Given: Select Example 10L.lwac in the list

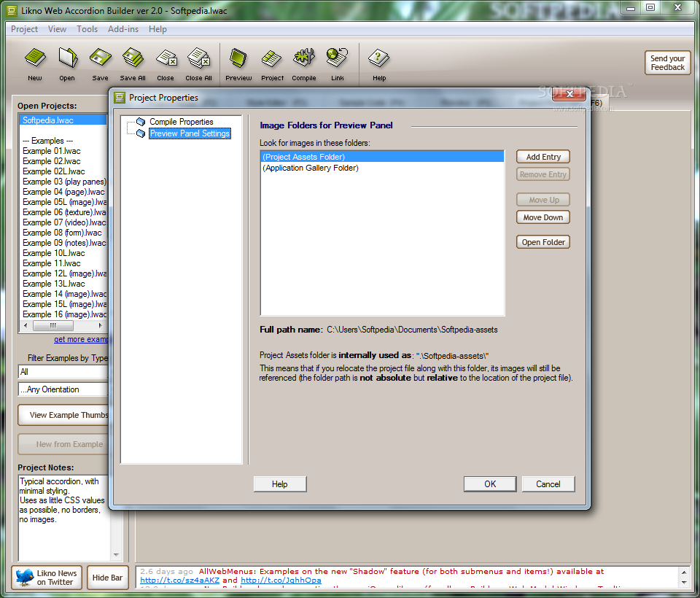Looking at the screenshot, I should (63, 253).
